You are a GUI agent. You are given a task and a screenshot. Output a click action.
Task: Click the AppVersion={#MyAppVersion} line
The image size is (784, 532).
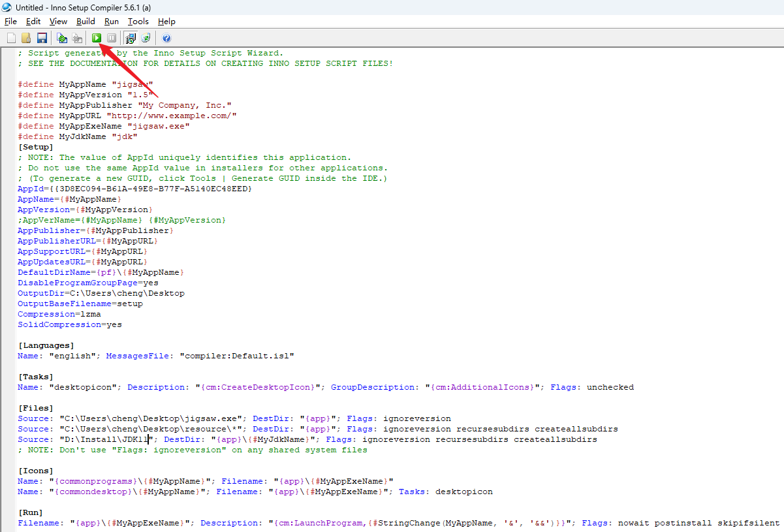86,210
